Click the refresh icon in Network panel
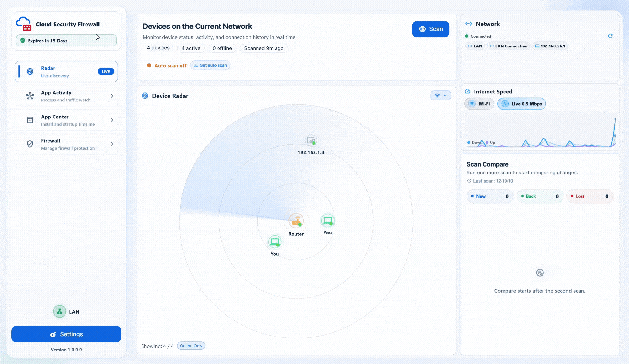The height and width of the screenshot is (364, 629). (x=610, y=36)
